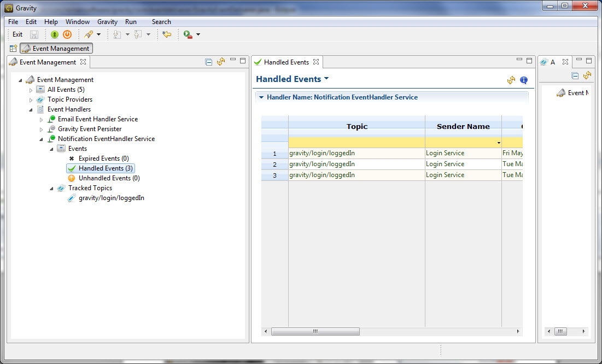Viewport: 602px width, 364px height.
Task: Refresh the Handled Events table
Action: [511, 80]
